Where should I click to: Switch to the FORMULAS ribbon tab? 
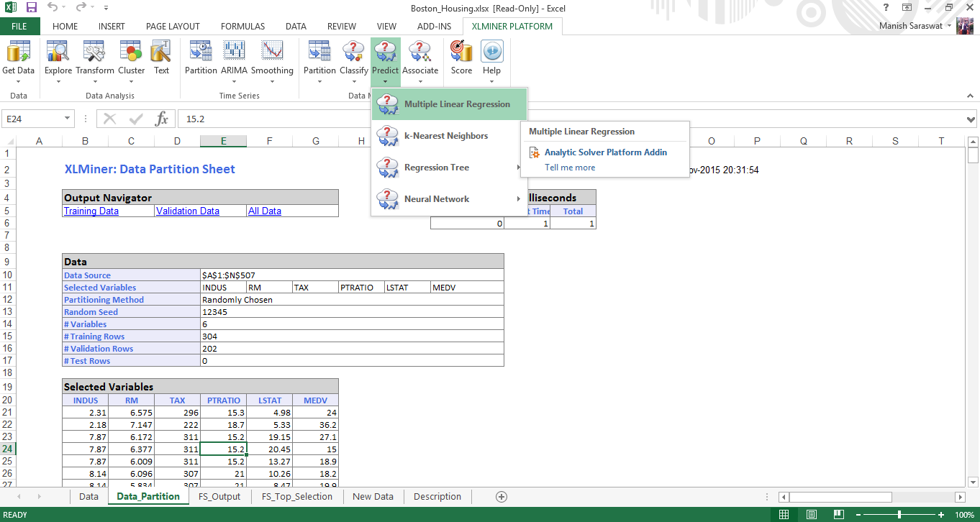242,27
